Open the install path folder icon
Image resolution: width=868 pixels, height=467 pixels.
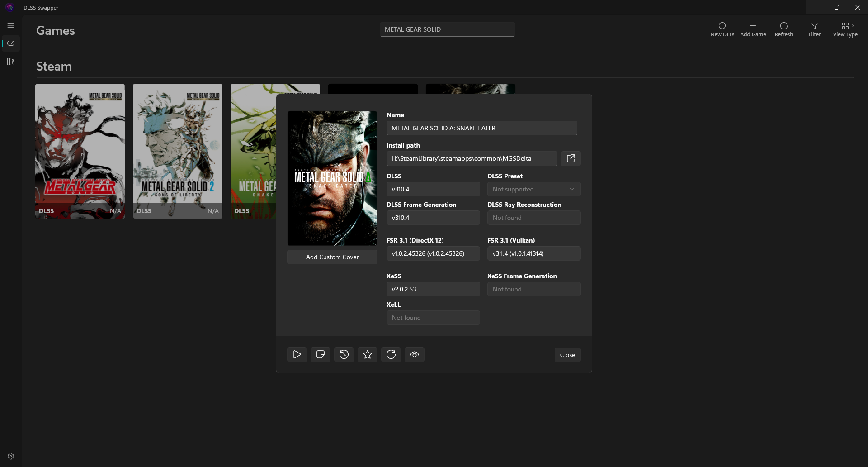[571, 158]
